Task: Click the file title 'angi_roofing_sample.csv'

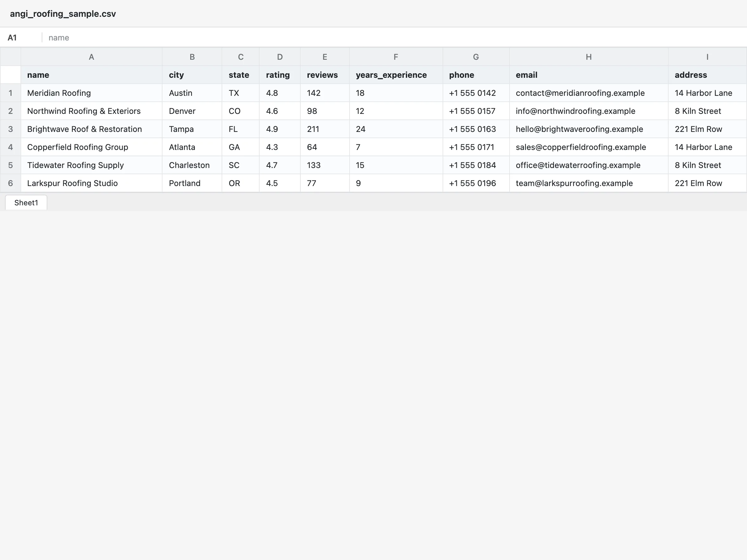Action: point(63,14)
